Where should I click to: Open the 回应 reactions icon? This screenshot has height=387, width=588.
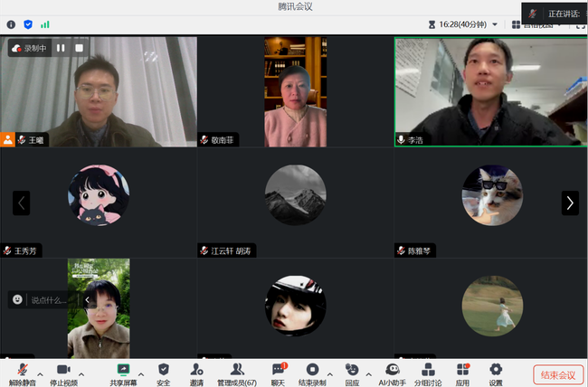[x=352, y=371]
